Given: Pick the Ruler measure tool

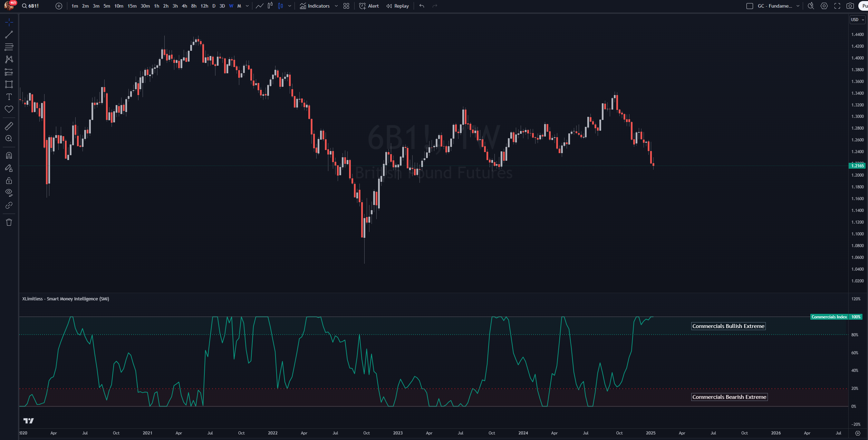Looking at the screenshot, I should pos(9,126).
